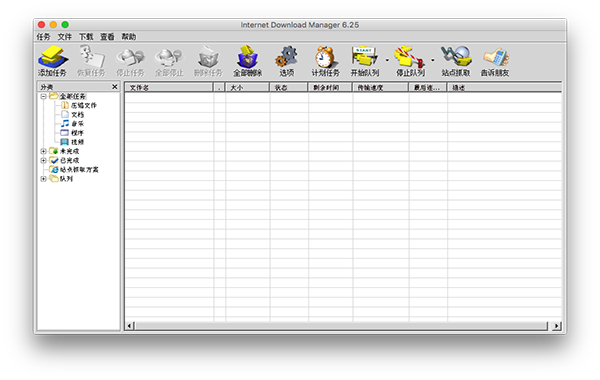Select 全部任务 folder in category tree
The width and height of the screenshot is (600, 380).
click(x=68, y=96)
